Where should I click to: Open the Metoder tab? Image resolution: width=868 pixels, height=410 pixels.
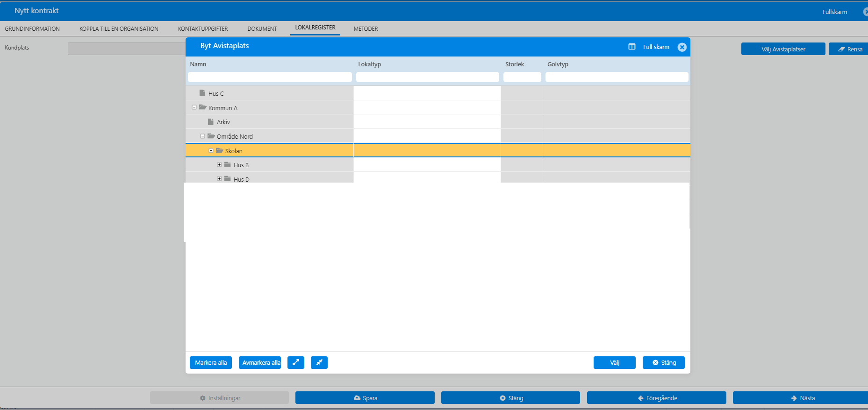[366, 28]
